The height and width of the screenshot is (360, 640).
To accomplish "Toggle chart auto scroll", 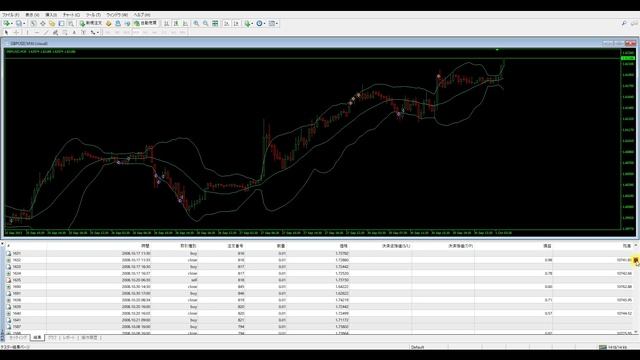I will [x=227, y=23].
